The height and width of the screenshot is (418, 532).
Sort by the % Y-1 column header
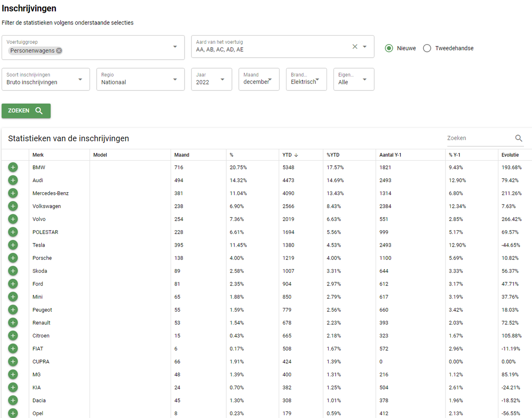click(455, 155)
